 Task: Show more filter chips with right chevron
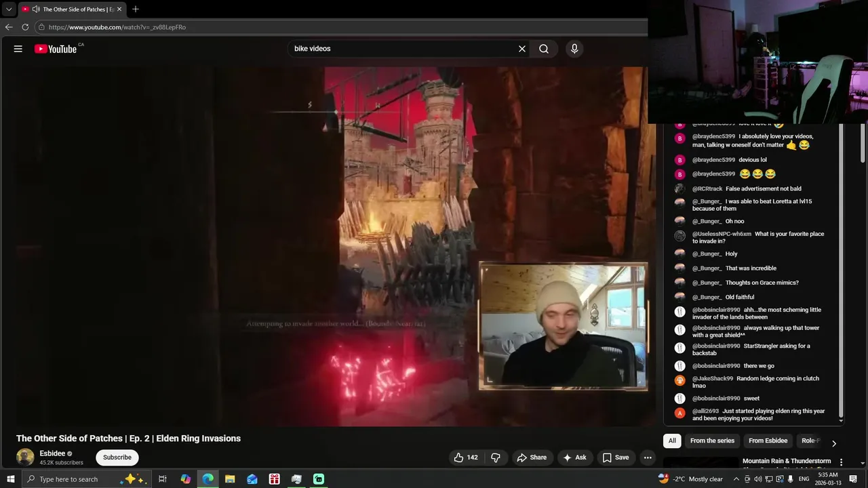coord(834,443)
